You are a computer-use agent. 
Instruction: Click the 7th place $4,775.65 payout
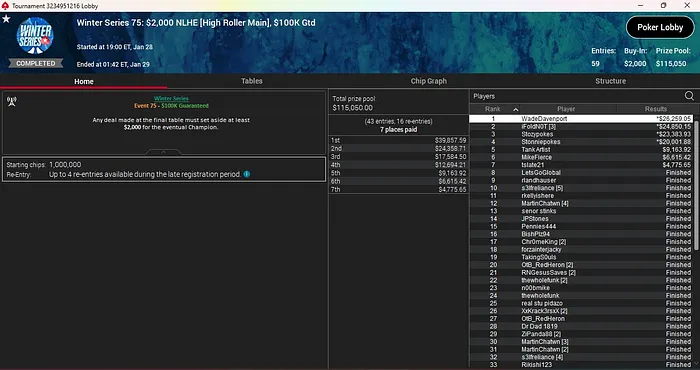(452, 190)
